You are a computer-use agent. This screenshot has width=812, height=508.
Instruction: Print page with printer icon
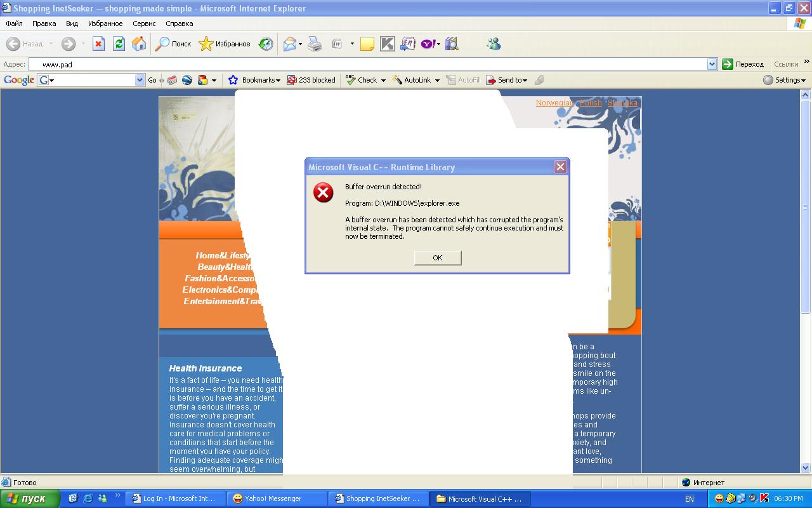[x=315, y=44]
